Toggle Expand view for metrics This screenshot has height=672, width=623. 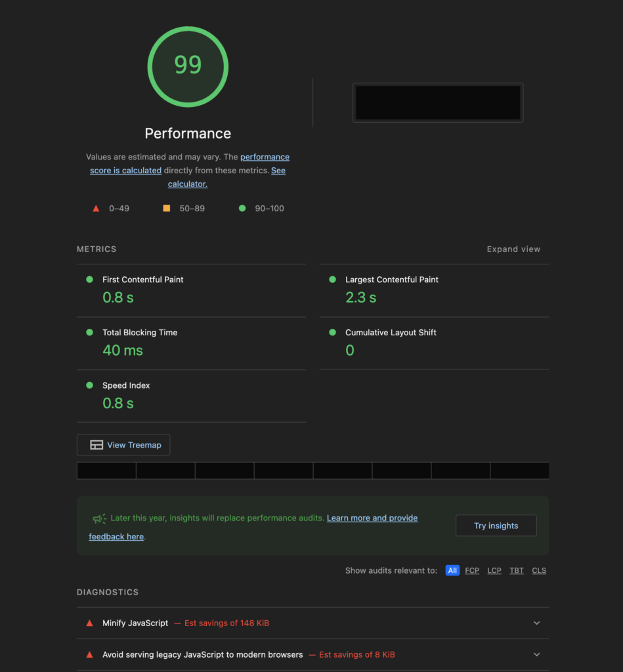click(x=513, y=249)
